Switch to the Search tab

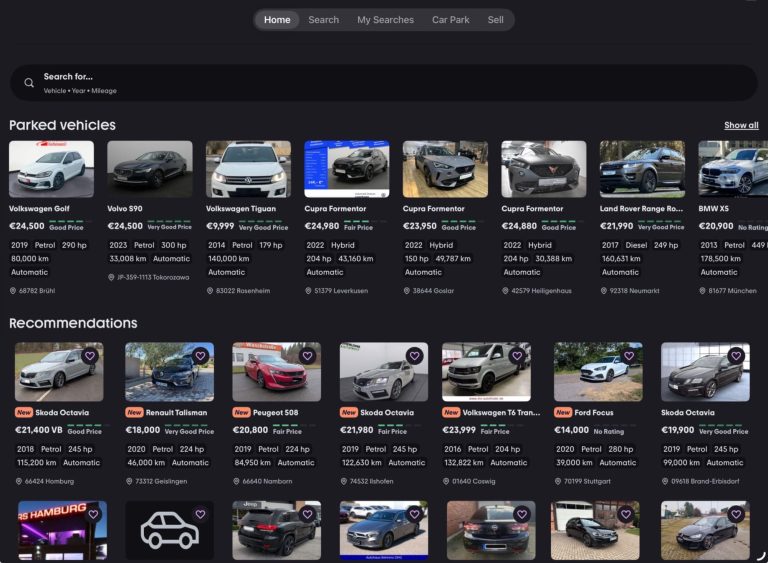point(323,20)
